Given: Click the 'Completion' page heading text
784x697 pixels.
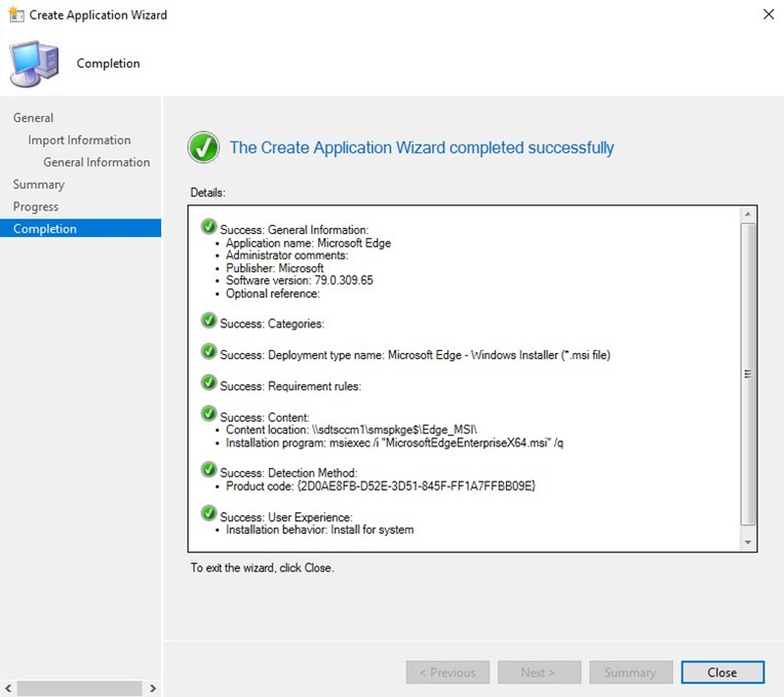Looking at the screenshot, I should coord(108,64).
